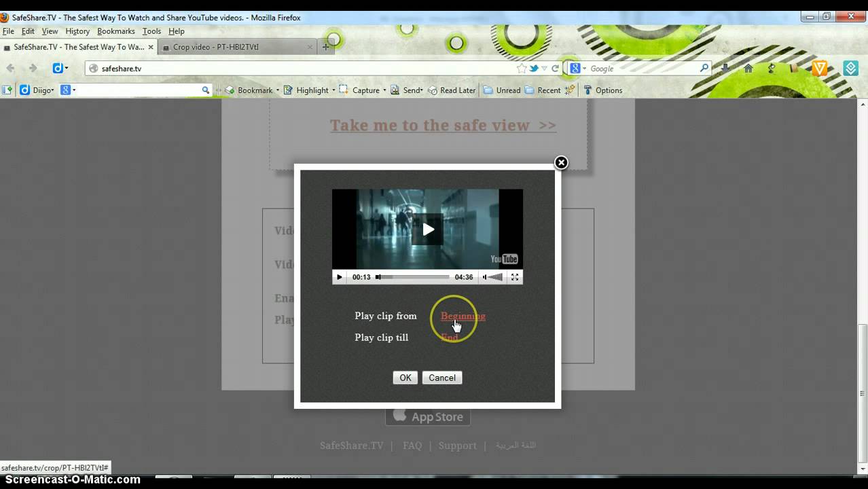Image resolution: width=868 pixels, height=489 pixels.
Task: Cancel the crop dialog
Action: pos(442,378)
